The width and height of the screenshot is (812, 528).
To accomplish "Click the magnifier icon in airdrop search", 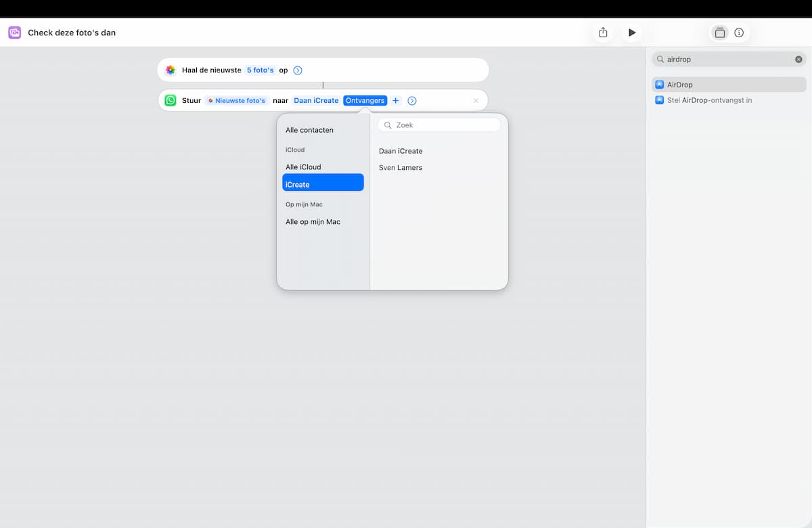I will [x=660, y=60].
